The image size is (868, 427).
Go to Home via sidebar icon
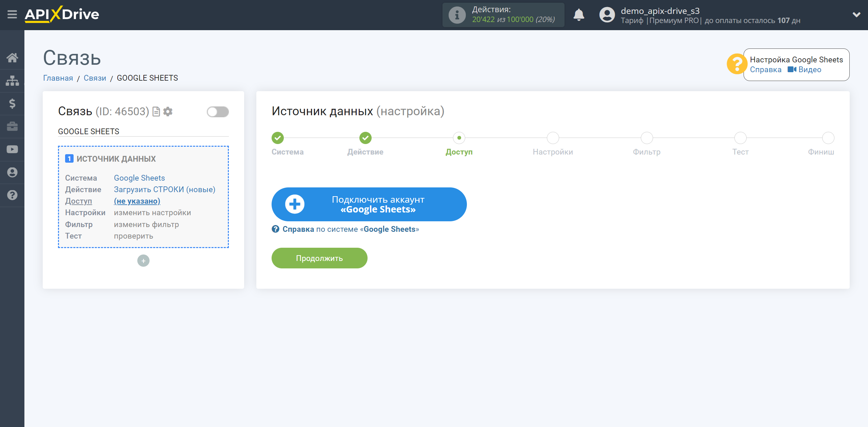(x=12, y=58)
